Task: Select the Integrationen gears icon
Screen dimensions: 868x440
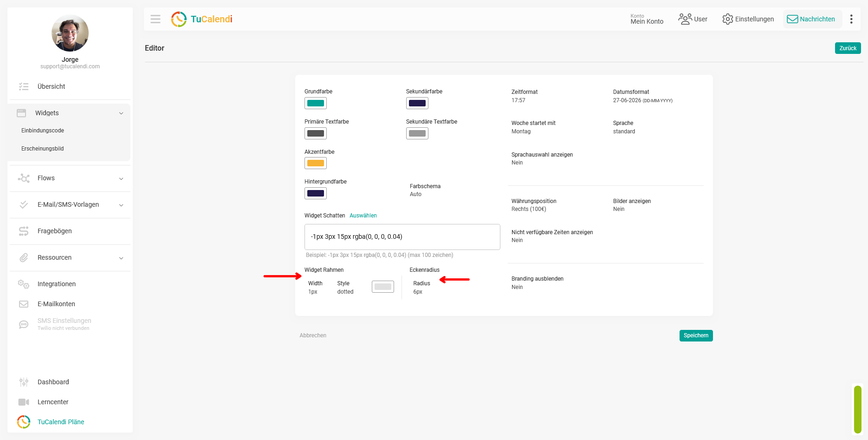Action: click(24, 284)
